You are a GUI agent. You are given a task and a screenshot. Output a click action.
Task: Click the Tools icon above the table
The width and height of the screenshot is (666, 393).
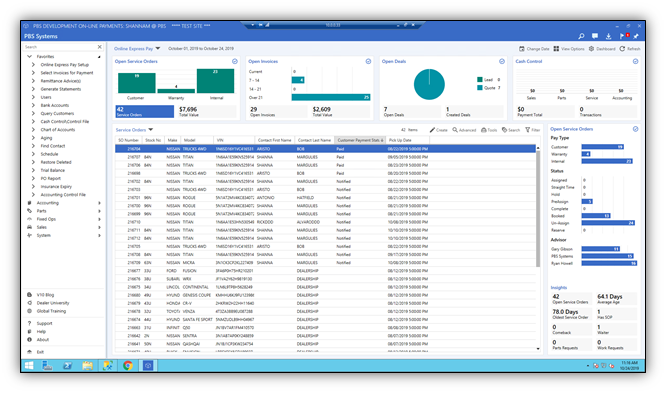484,130
